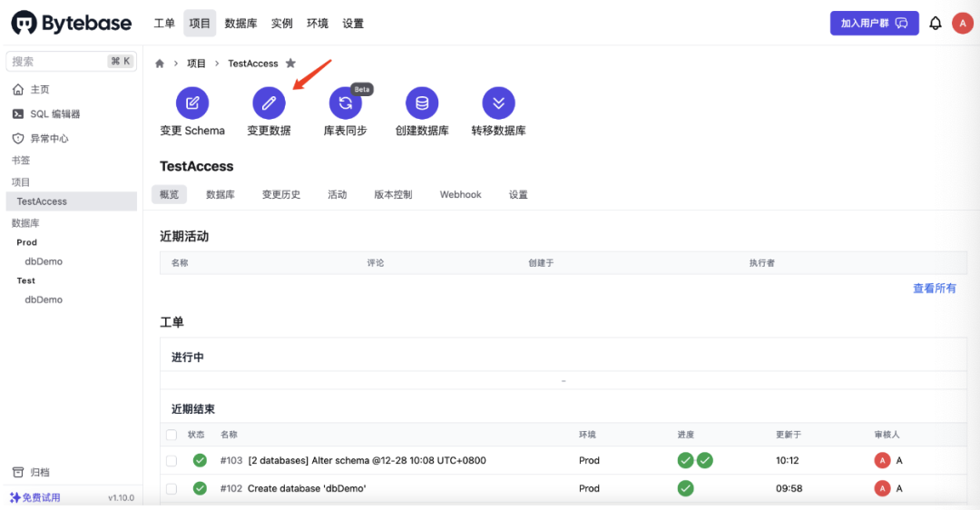Switch to the project 数据库 tab
This screenshot has height=510, width=980.
point(220,194)
